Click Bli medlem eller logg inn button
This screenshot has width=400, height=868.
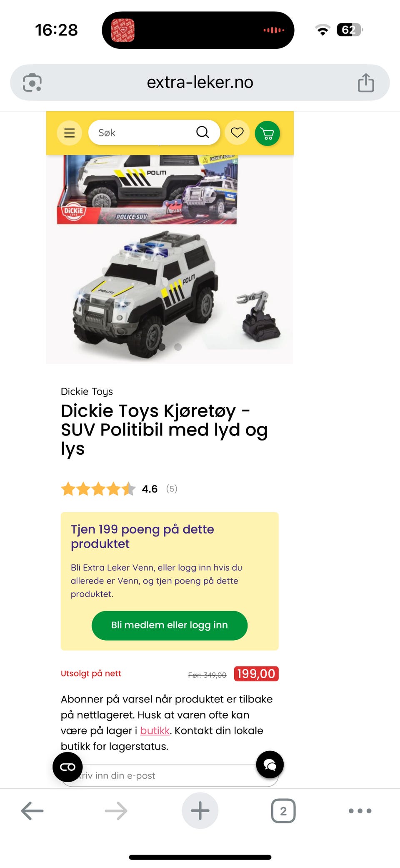170,625
